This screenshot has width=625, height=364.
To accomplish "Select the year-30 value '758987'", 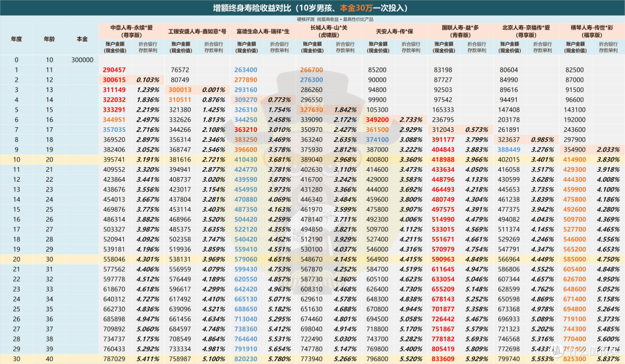I will pyautogui.click(x=180, y=359).
